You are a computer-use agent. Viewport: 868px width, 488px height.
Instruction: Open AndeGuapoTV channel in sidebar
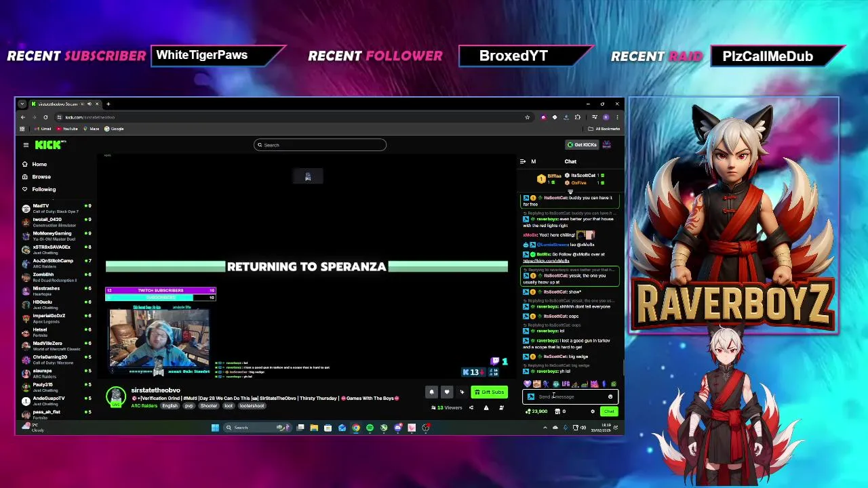click(58, 401)
